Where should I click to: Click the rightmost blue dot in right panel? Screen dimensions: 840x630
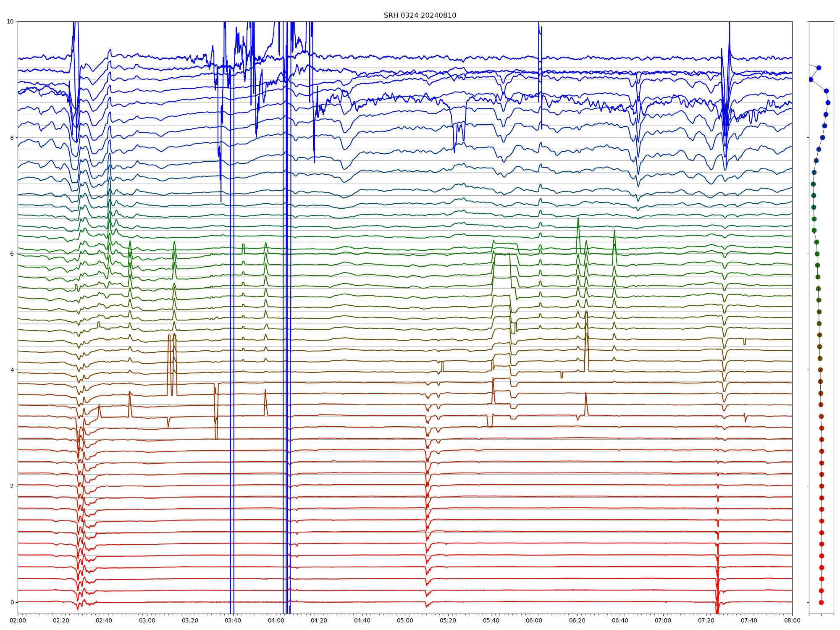[x=828, y=102]
